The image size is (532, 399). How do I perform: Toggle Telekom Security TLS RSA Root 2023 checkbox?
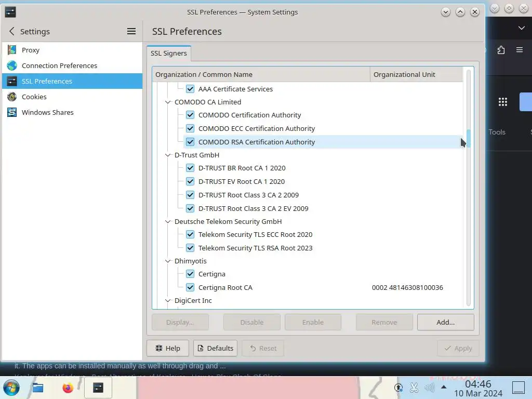click(x=190, y=248)
